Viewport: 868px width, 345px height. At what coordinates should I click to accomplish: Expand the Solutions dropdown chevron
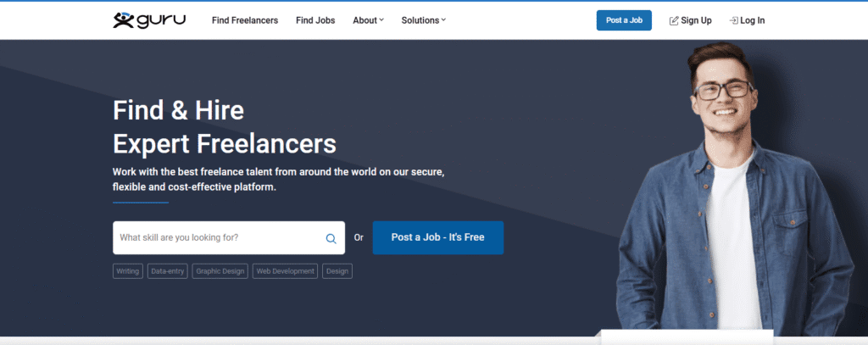coord(443,20)
